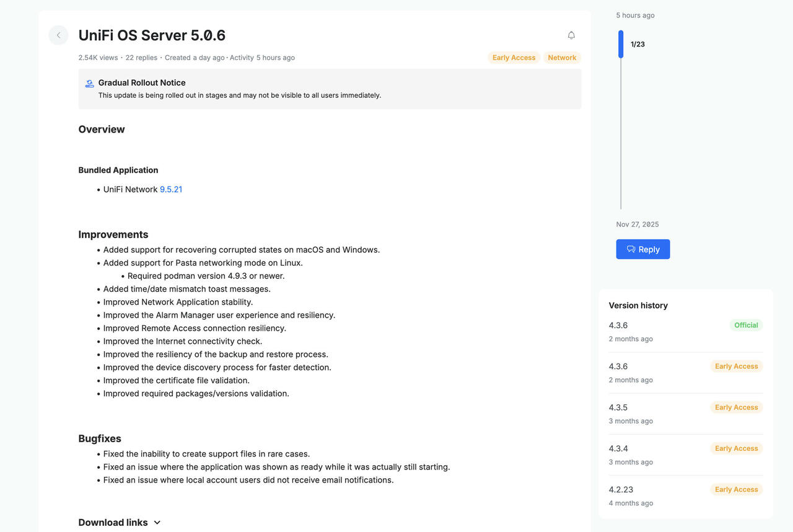Select version 4.3.4 in Version history

point(618,448)
